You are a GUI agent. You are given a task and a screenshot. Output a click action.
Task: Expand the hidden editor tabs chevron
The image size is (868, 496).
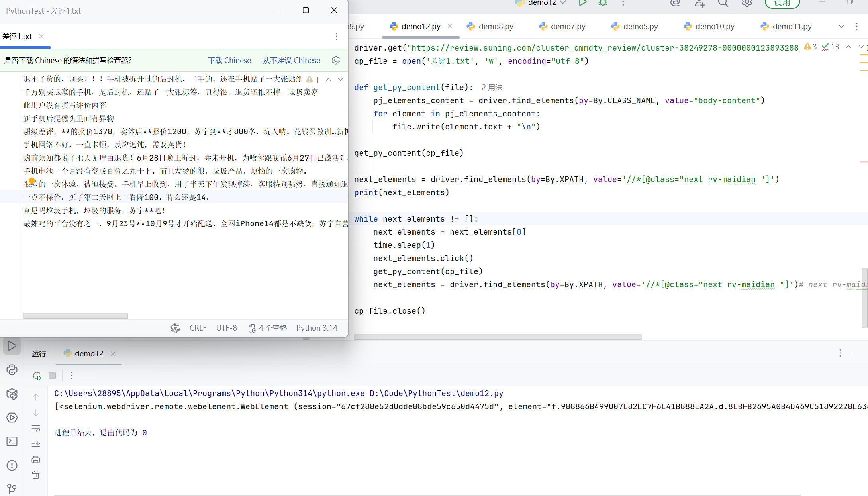point(841,26)
